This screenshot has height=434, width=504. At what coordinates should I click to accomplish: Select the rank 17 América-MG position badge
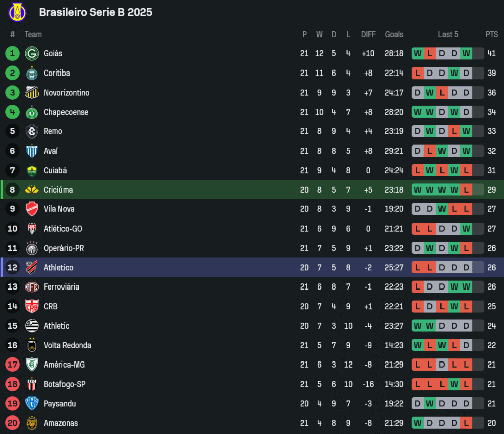coord(13,365)
